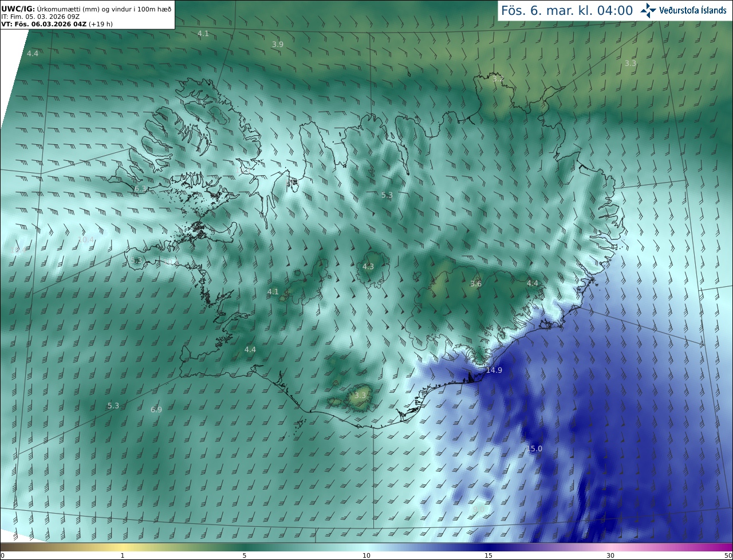The height and width of the screenshot is (560, 733).
Task: Click the 5.3 value on Snæfellsnes peninsula tip
Action: (x=135, y=261)
